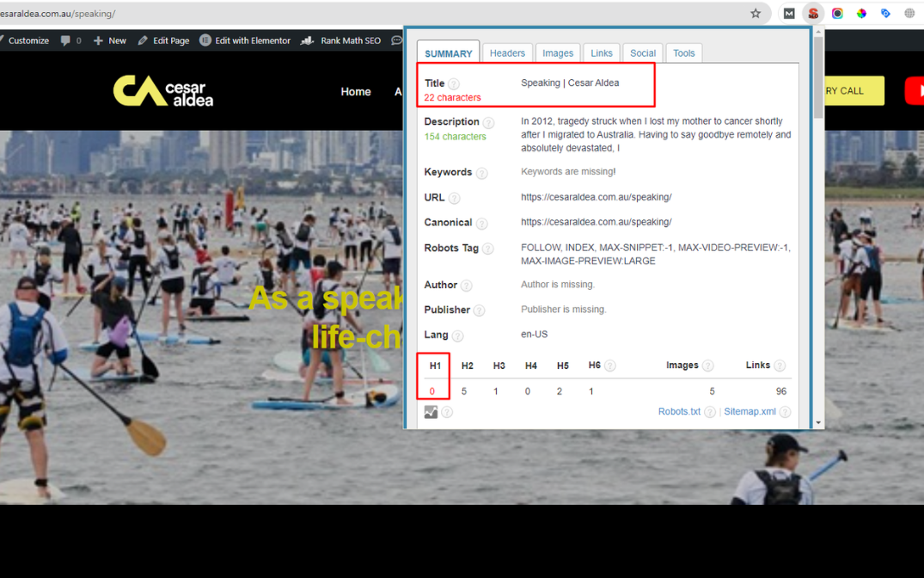This screenshot has height=578, width=924.
Task: Click the help icon next to Robots Tag
Action: click(x=487, y=249)
